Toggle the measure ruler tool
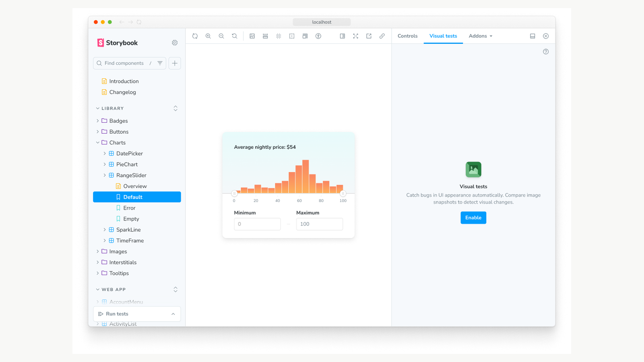This screenshot has width=644, height=362. pyautogui.click(x=265, y=36)
